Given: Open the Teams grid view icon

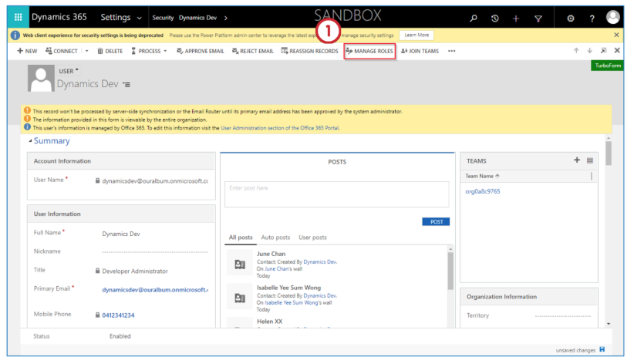Looking at the screenshot, I should coord(590,160).
